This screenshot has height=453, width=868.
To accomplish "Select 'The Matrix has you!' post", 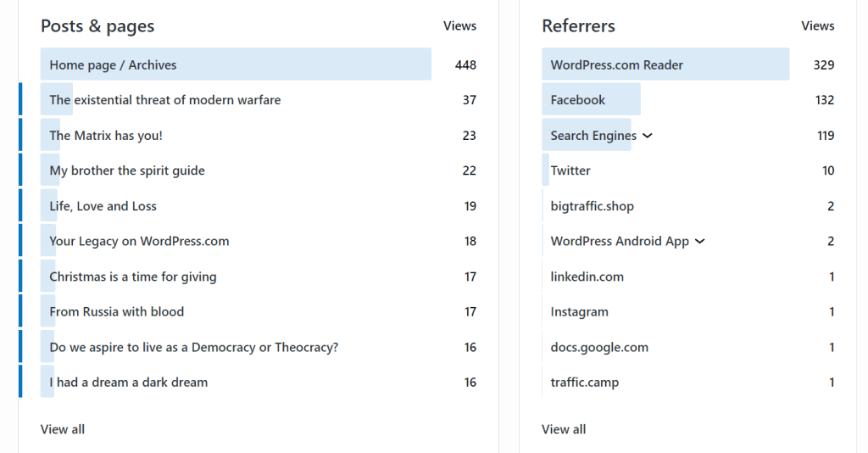I will 106,136.
